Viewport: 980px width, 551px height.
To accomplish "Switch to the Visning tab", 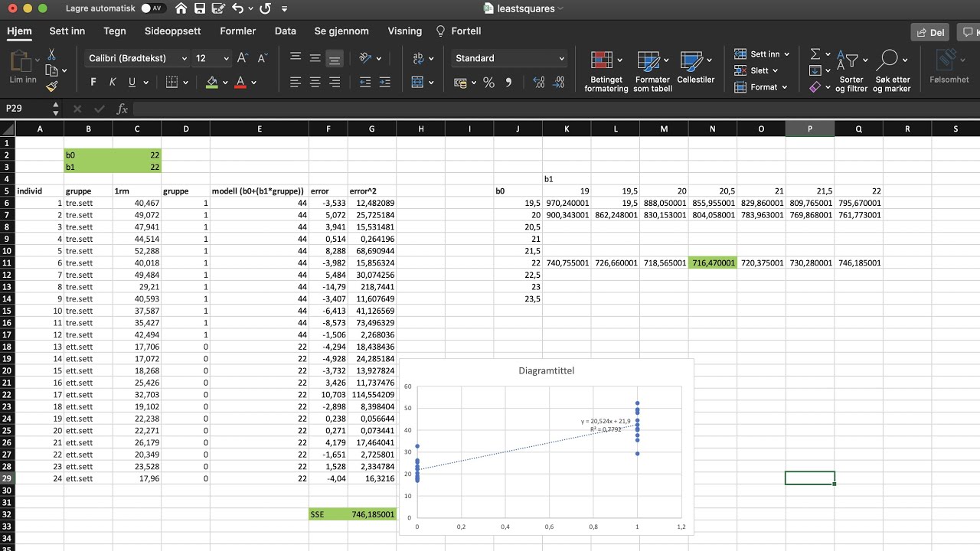I will (405, 31).
